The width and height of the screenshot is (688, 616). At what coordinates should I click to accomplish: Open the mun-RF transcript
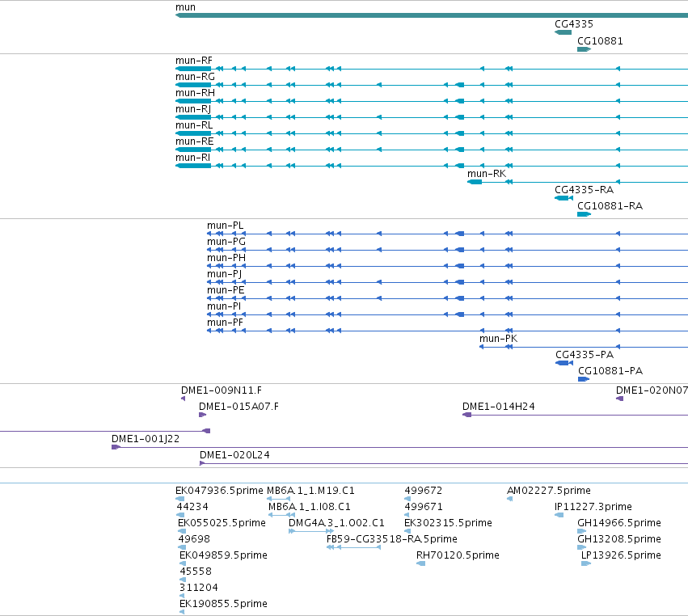point(432,69)
